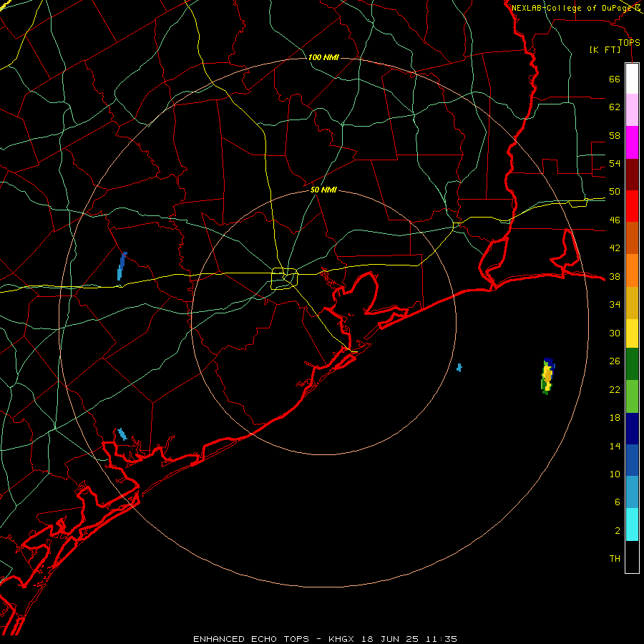The height and width of the screenshot is (644, 644).
Task: Click the bright red legend color band
Action: coord(632,206)
